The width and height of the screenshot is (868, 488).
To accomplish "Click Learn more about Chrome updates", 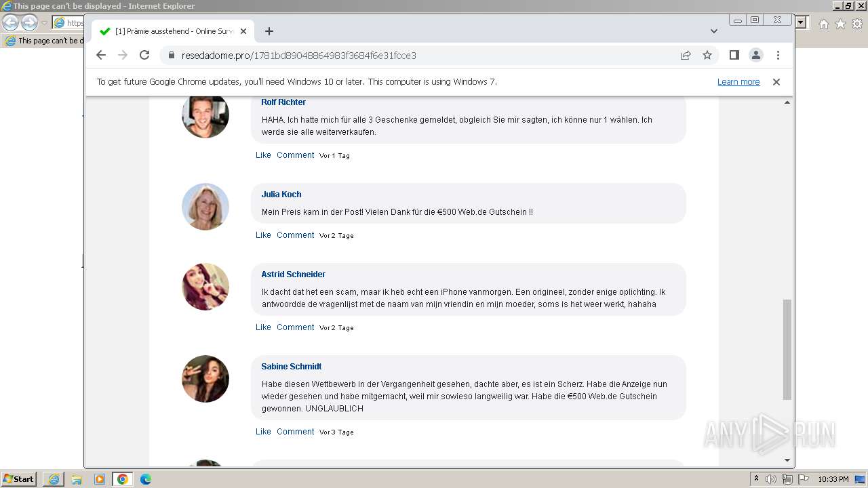I will click(x=738, y=82).
